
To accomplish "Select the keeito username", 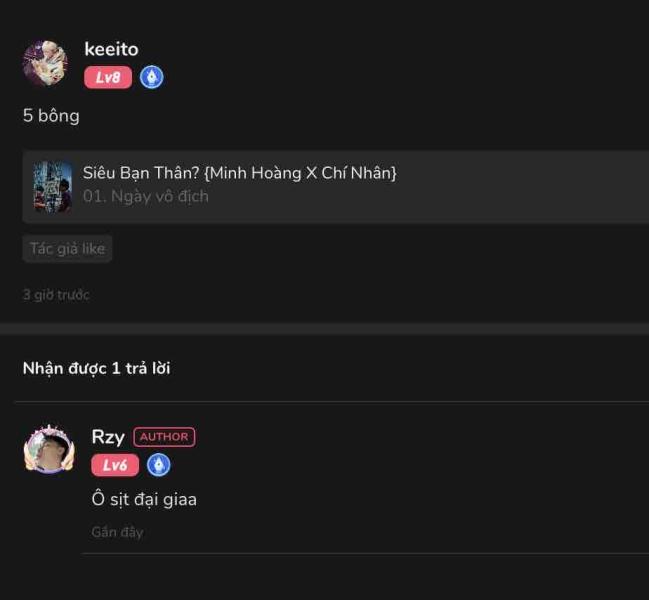I will click(x=111, y=49).
